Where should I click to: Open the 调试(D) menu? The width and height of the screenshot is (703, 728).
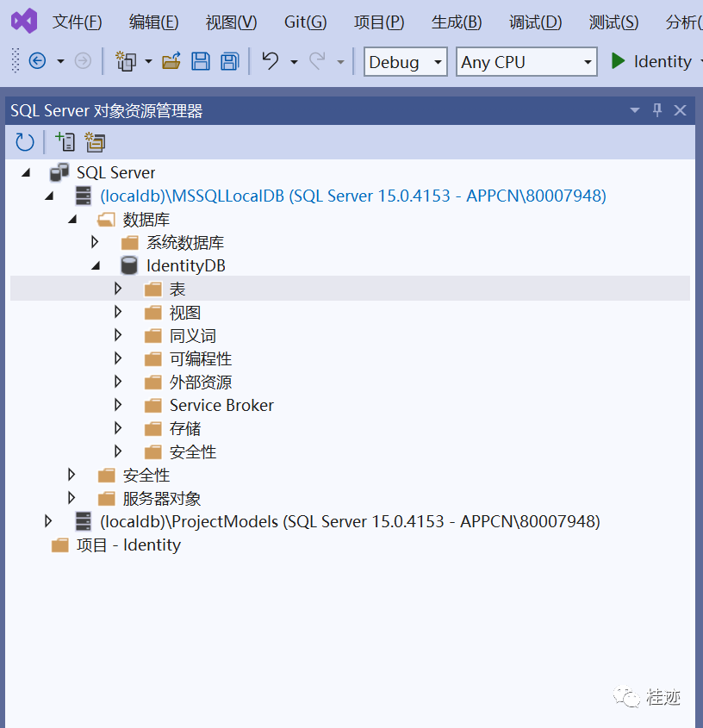535,22
